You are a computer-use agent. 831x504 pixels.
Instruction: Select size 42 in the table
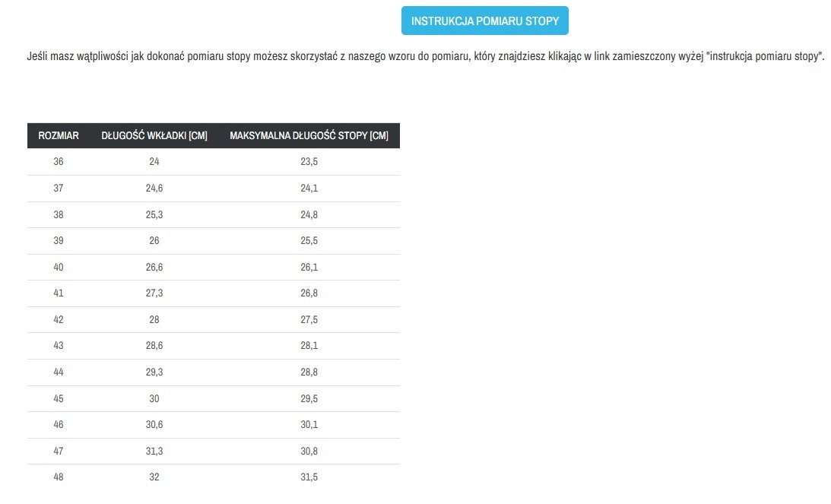(59, 320)
